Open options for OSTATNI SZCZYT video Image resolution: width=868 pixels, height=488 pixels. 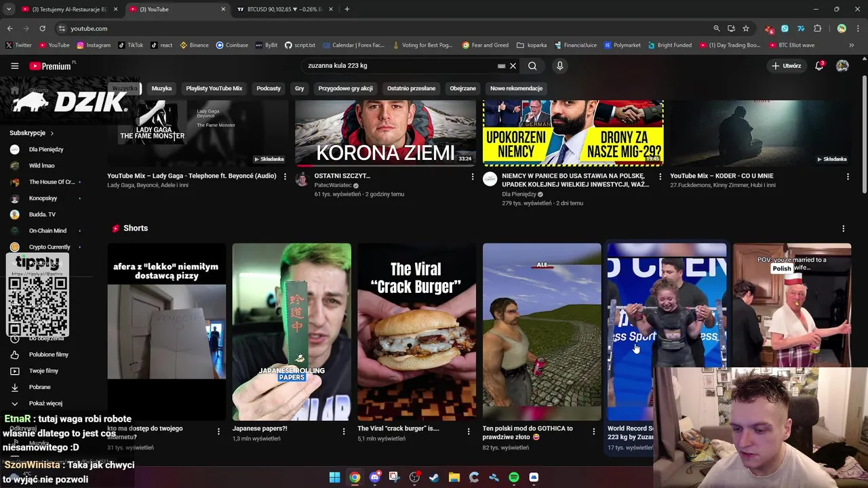473,176
